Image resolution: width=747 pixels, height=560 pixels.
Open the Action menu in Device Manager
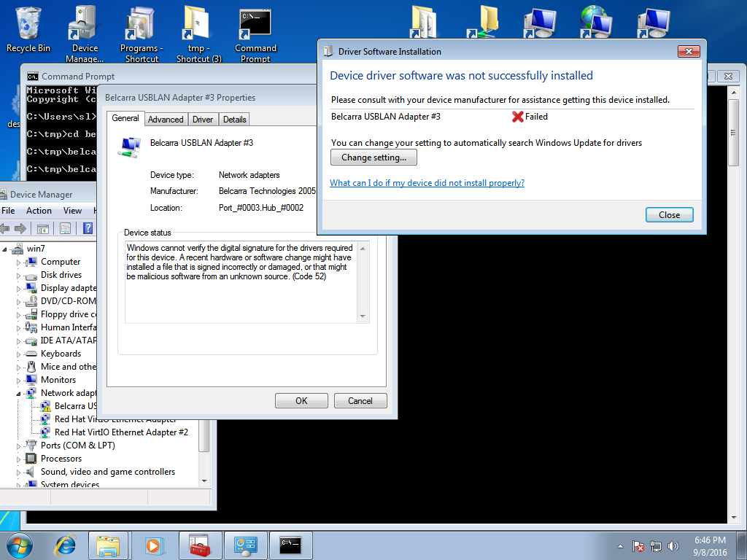pyautogui.click(x=39, y=211)
